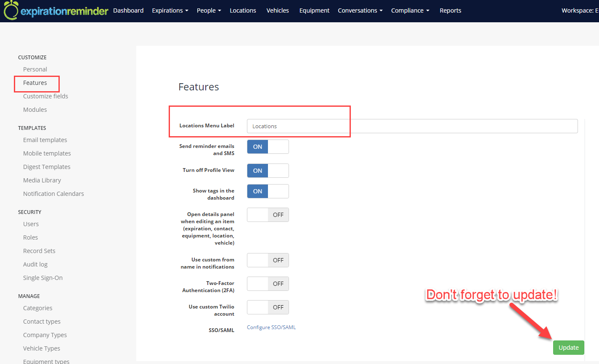Click the SECURITY section header
The width and height of the screenshot is (599, 364).
point(29,212)
